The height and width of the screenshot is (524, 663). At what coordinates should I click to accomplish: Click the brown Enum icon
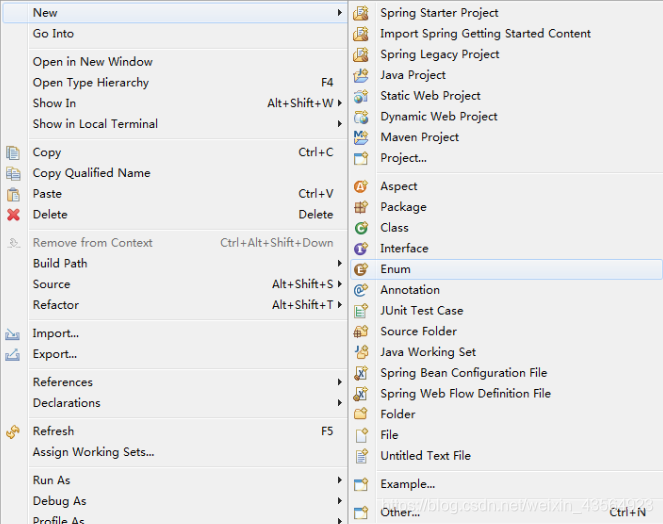pyautogui.click(x=361, y=269)
